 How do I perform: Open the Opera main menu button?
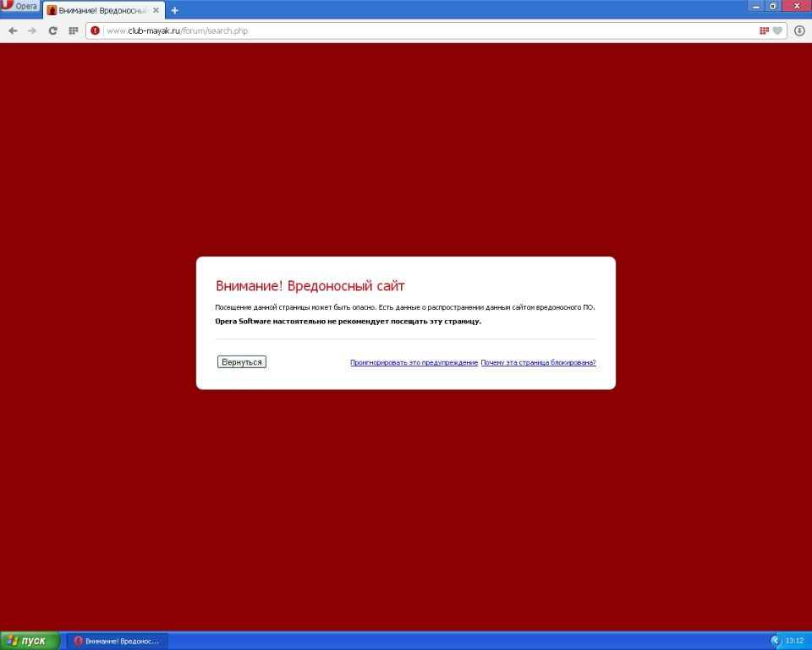(x=20, y=6)
